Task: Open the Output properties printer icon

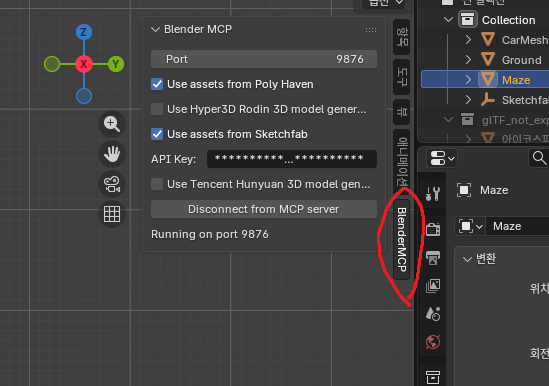Action: point(433,258)
